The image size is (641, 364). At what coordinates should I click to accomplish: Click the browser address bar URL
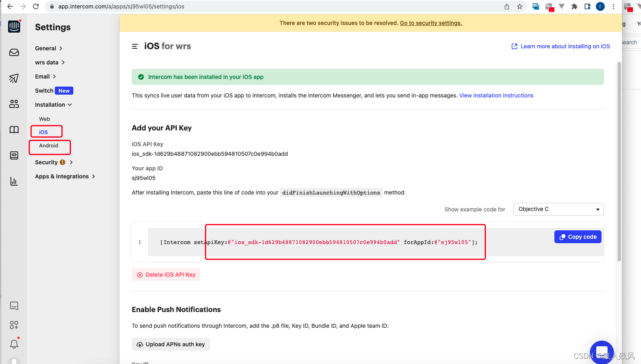coord(121,6)
